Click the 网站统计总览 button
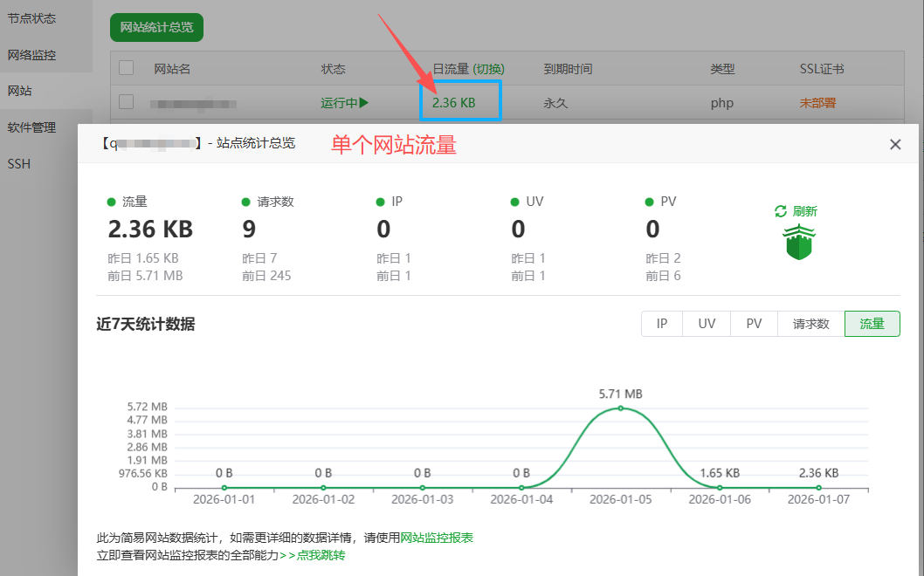The width and height of the screenshot is (924, 576). pos(156,27)
